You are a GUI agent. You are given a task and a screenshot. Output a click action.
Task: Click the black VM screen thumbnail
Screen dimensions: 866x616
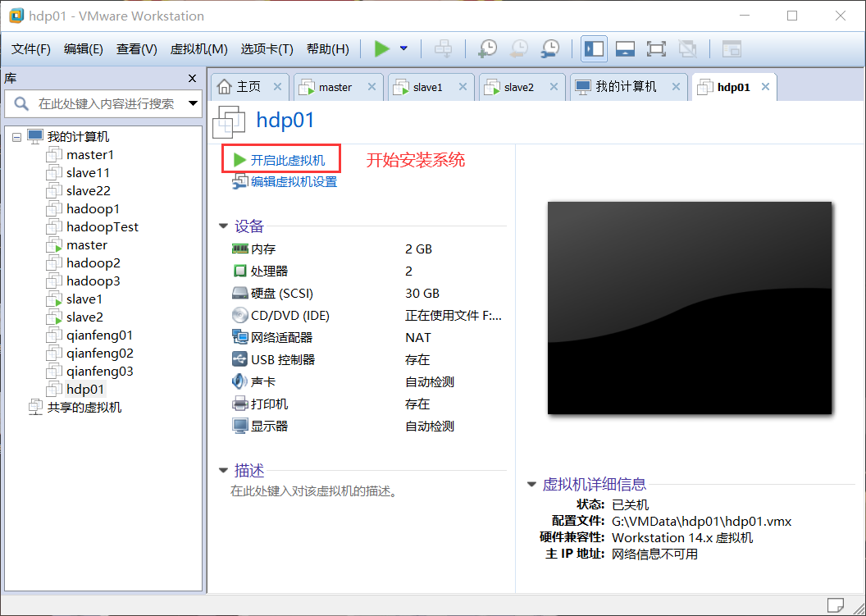(689, 308)
